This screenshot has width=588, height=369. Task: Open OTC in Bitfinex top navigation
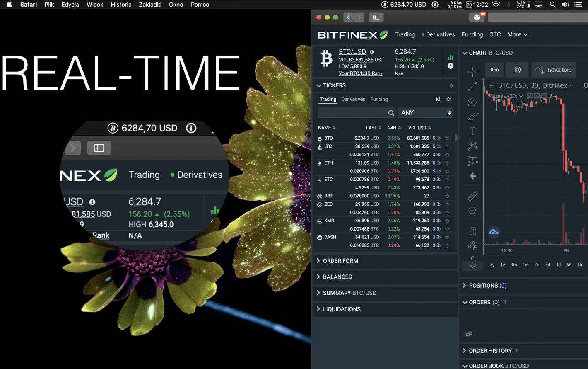[x=495, y=35]
